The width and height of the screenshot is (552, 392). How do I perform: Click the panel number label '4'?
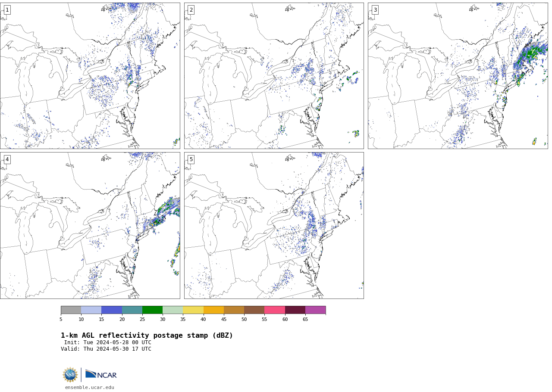pos(7,159)
